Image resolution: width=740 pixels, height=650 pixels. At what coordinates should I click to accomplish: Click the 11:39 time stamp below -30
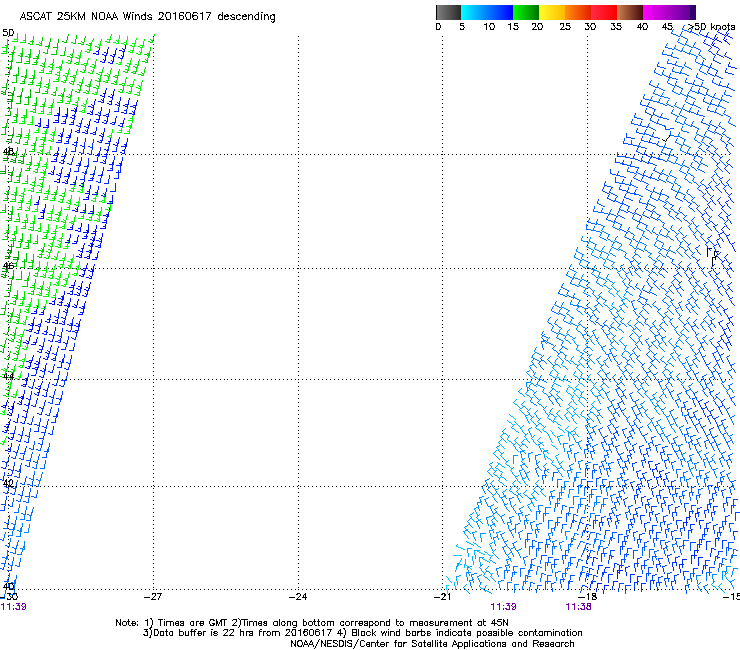click(x=14, y=607)
